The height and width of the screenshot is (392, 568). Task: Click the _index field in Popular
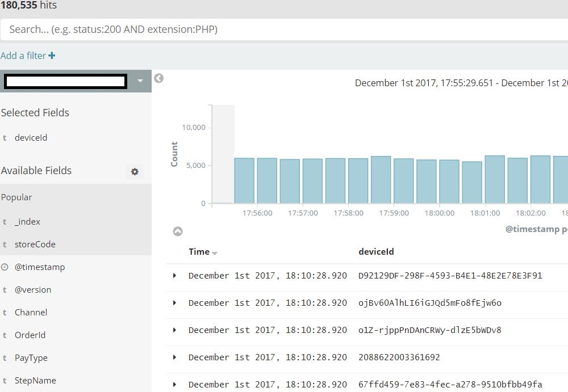click(x=27, y=221)
